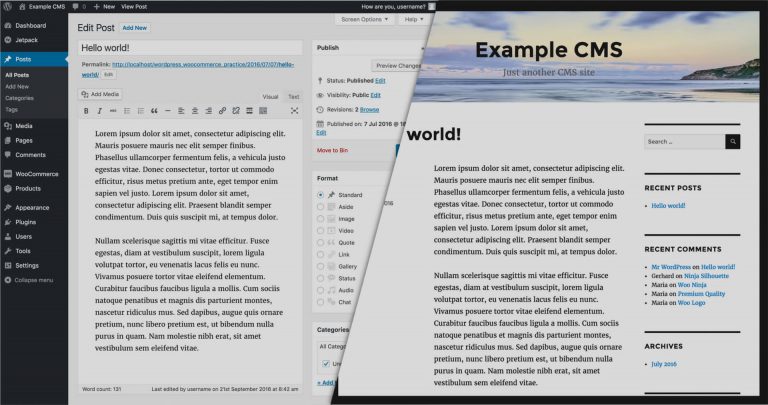768x405 pixels.
Task: Remove link using unlink icon
Action: 236,111
